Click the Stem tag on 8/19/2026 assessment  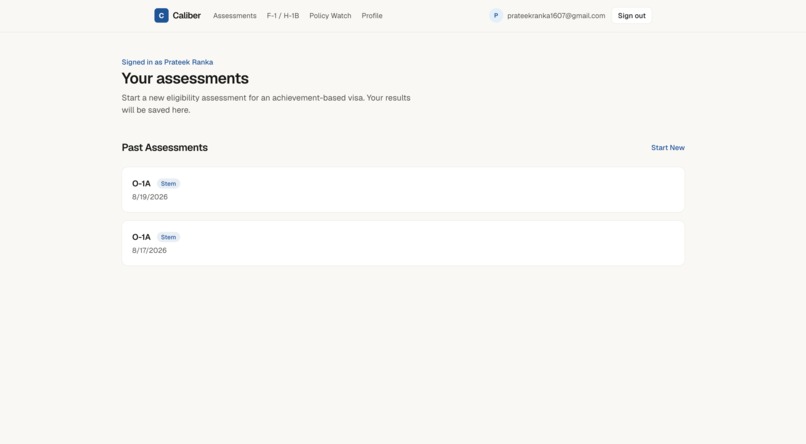point(168,183)
